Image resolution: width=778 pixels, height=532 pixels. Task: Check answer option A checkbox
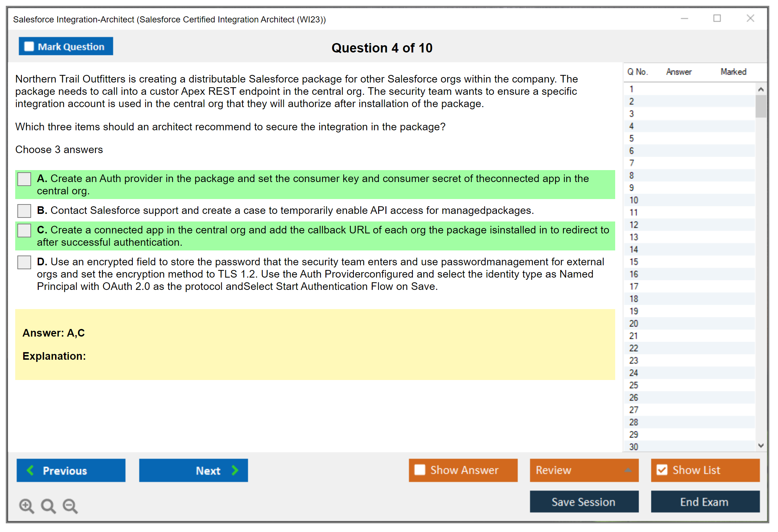pos(24,179)
